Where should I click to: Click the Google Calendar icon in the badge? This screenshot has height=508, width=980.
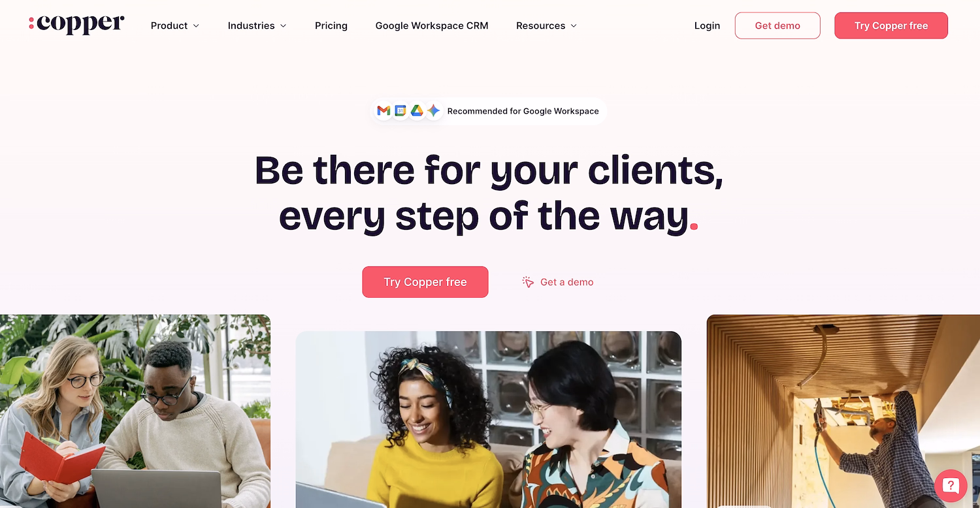400,111
